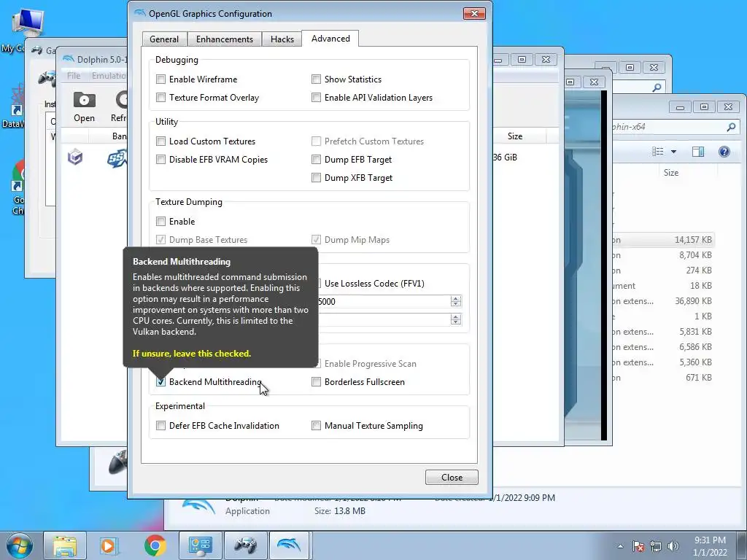747x560 pixels.
Task: Click the bitrate value field showing 5000
Action: 384,301
